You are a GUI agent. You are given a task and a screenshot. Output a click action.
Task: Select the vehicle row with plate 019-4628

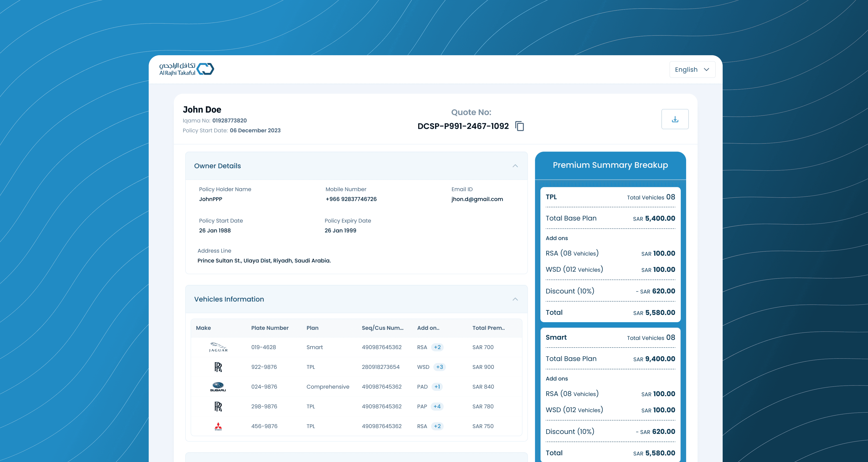[264, 347]
